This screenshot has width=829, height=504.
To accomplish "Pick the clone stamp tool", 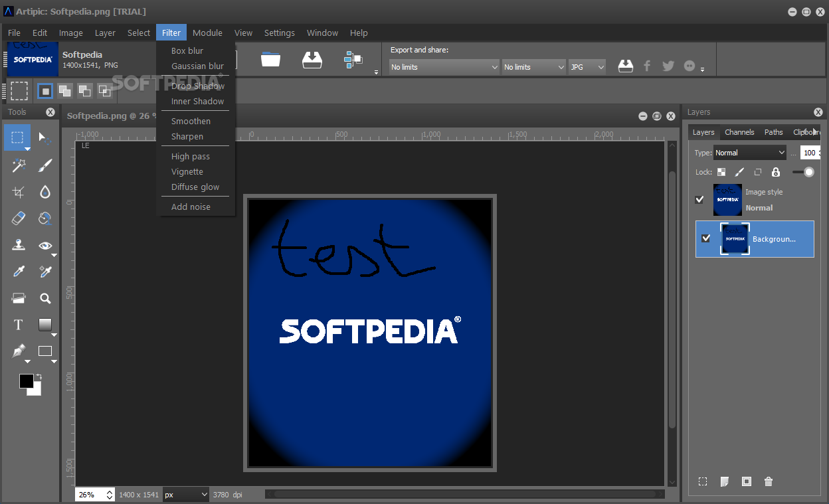I will point(18,245).
